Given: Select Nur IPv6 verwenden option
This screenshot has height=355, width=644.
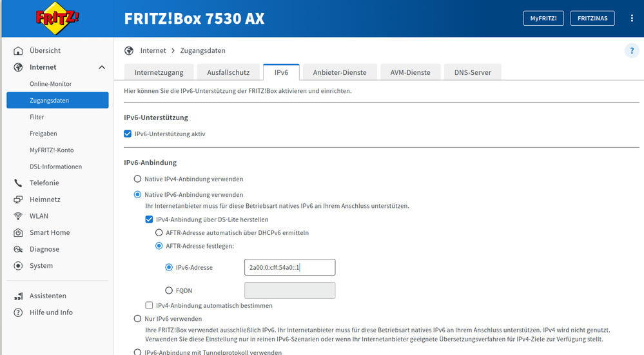Looking at the screenshot, I should 137,319.
